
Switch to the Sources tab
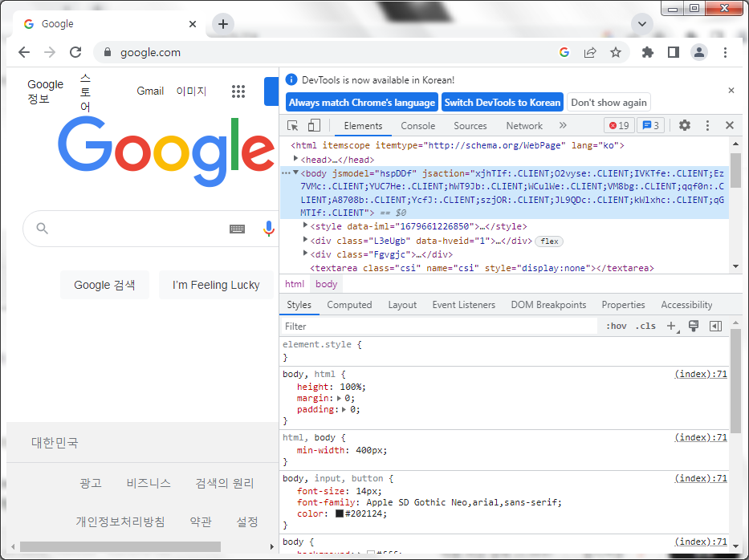point(470,125)
